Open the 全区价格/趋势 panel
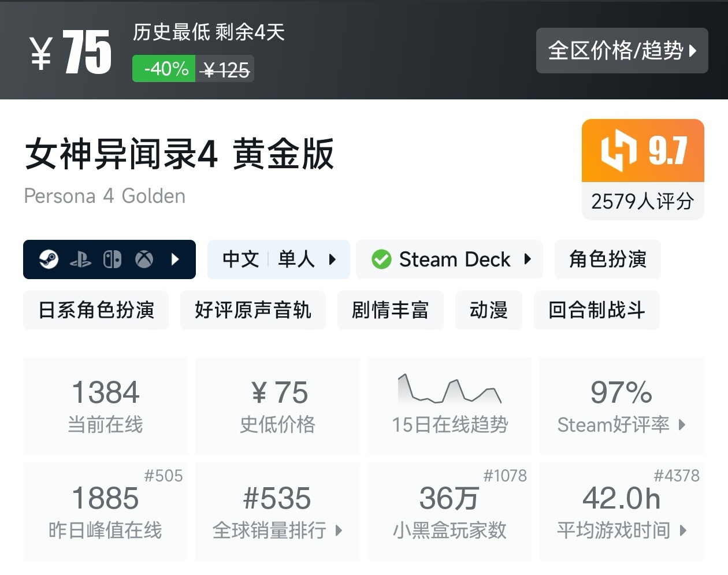728x575 pixels. click(x=622, y=51)
